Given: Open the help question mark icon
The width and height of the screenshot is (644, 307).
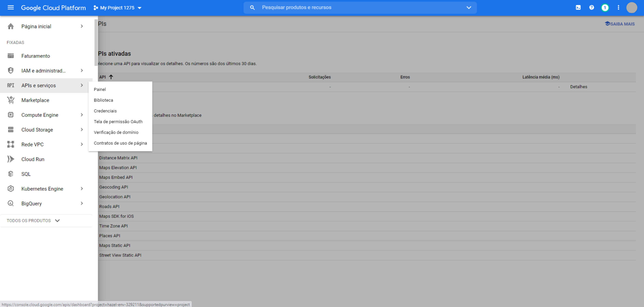Looking at the screenshot, I should pos(592,8).
